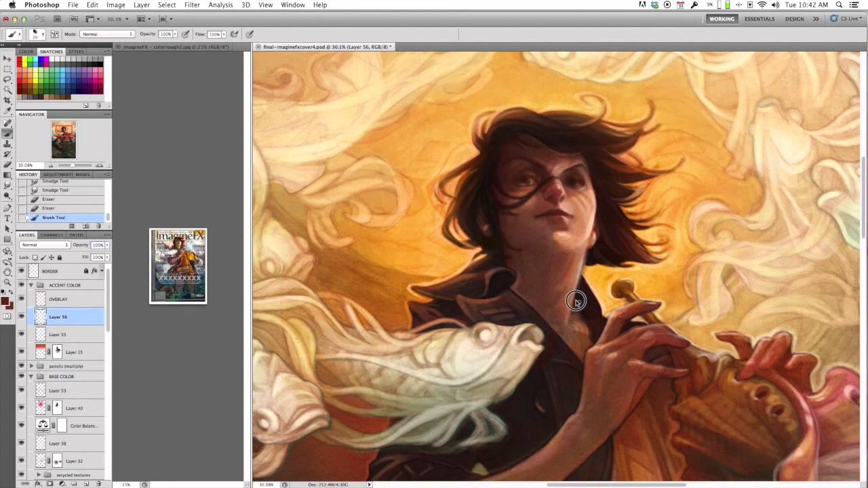This screenshot has height=488, width=868.
Task: Create new snapshot in History panel
Action: tap(86, 226)
